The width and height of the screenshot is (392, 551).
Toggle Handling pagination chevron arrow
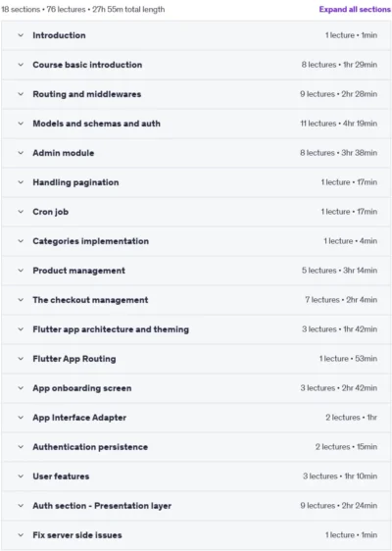pos(21,182)
